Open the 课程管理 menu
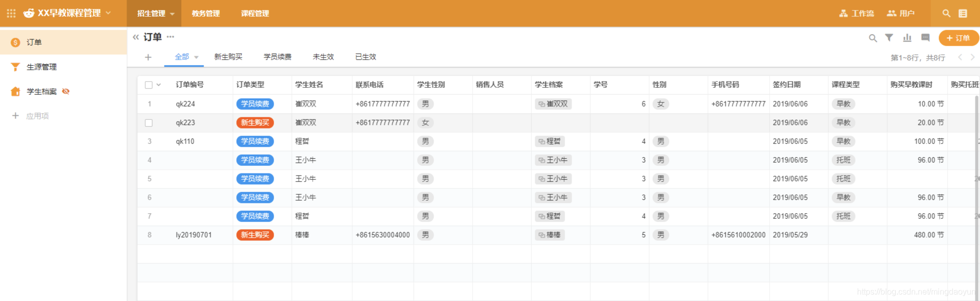Viewport: 980px width, 301px height. coord(255,14)
